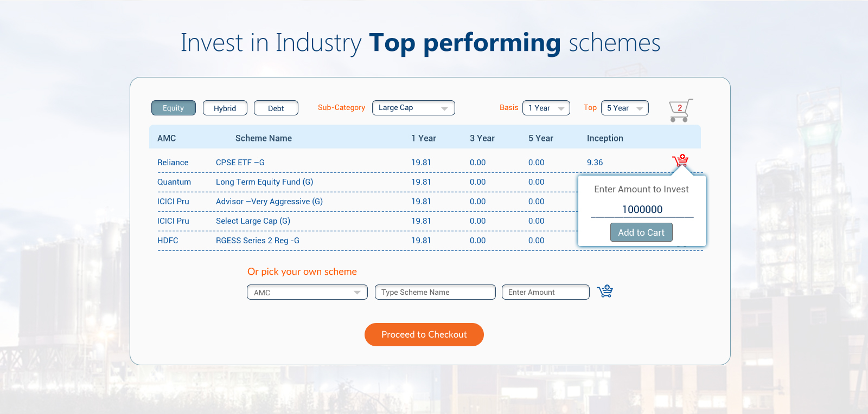This screenshot has width=868, height=414.
Task: Expand the Basis 1 Year dropdown
Action: point(546,108)
